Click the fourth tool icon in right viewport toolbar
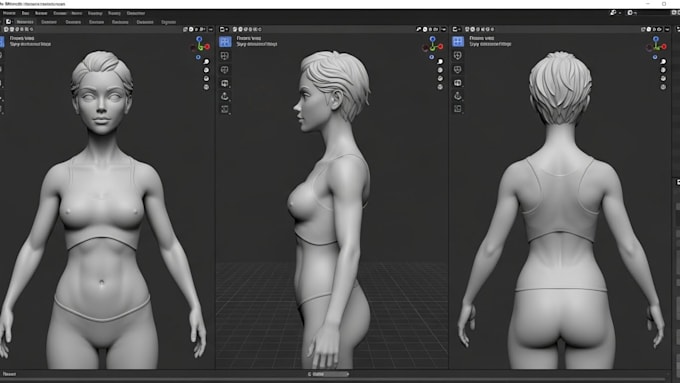This screenshot has height=383, width=680. (458, 82)
